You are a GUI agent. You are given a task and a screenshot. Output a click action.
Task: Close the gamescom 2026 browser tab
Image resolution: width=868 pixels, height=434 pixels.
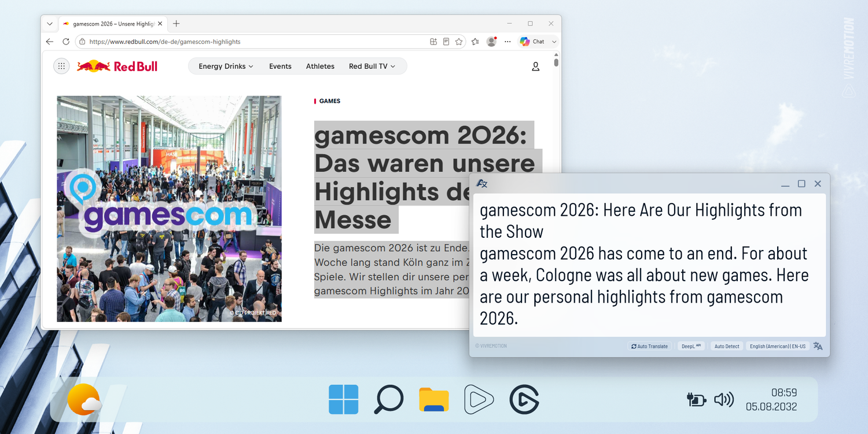point(160,24)
